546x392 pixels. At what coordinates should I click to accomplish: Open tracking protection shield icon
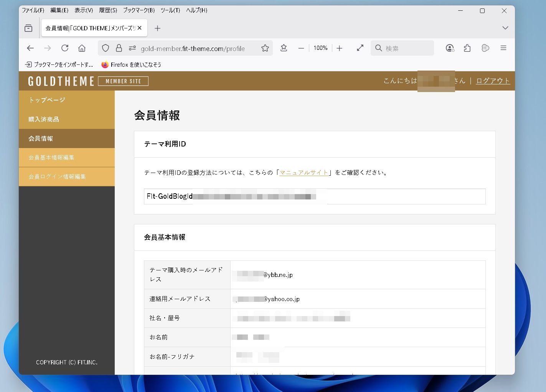[x=106, y=48]
